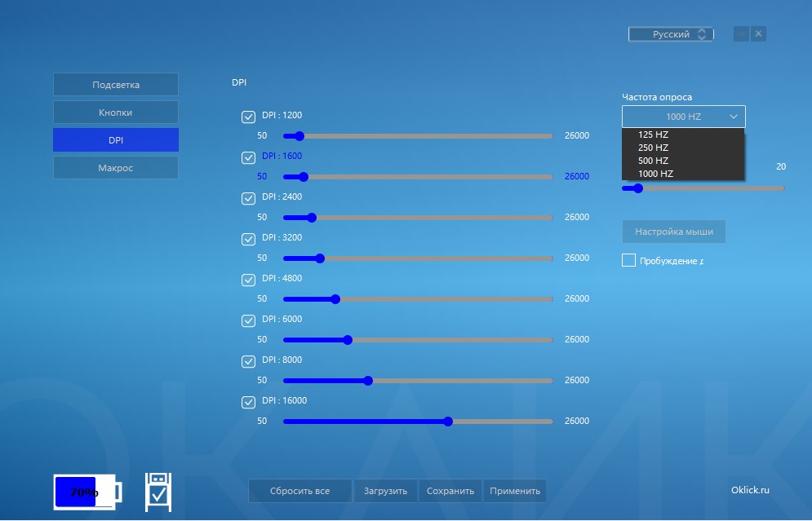This screenshot has width=812, height=521.
Task: Disable the DPI : 2400 stage checkbox
Action: tap(249, 199)
